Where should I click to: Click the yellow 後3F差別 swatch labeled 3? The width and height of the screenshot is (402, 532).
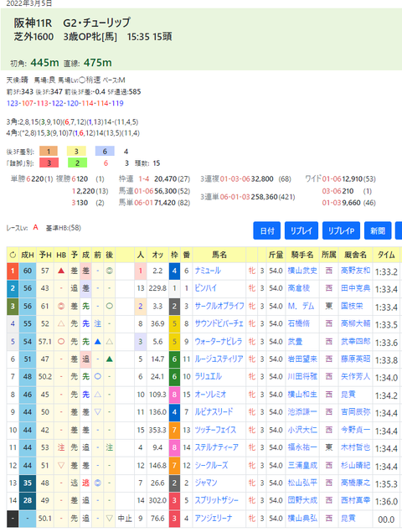77,151
